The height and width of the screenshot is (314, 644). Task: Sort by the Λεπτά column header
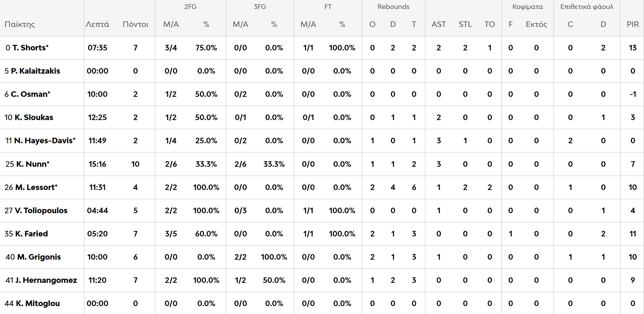(97, 24)
